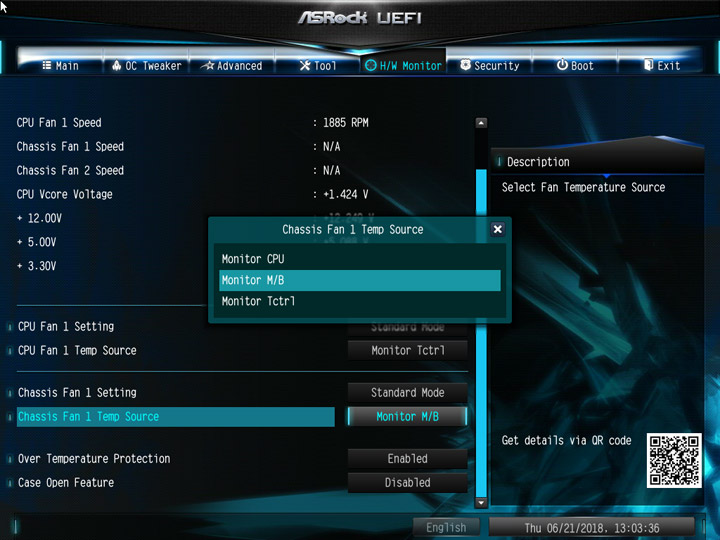Click the QR code image
720x540 pixels.
click(x=674, y=460)
